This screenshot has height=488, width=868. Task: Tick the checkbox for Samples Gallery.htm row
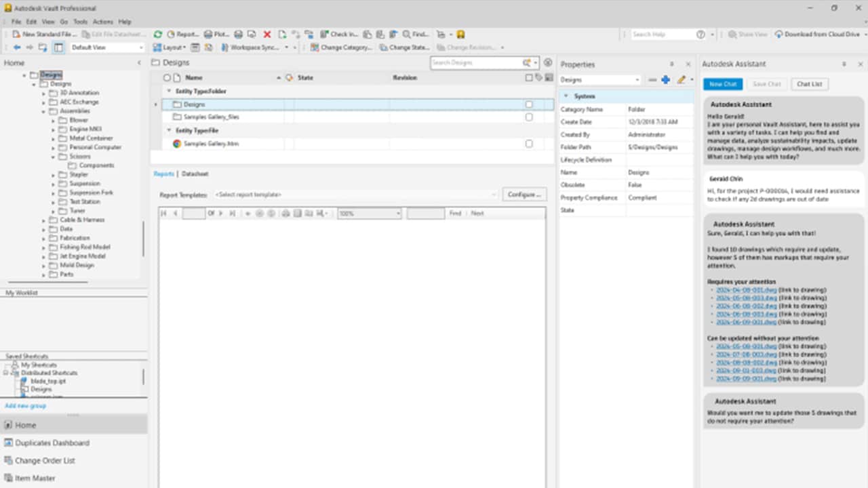[x=529, y=144]
